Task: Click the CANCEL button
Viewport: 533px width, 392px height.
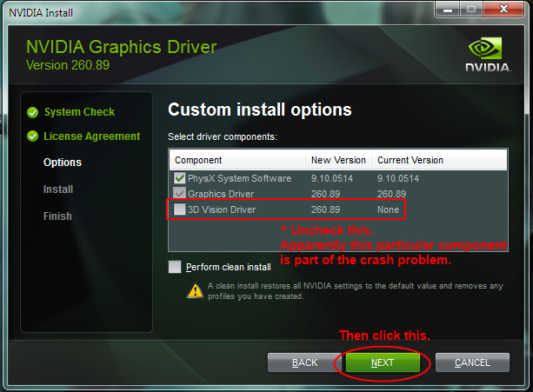Action: tap(472, 362)
